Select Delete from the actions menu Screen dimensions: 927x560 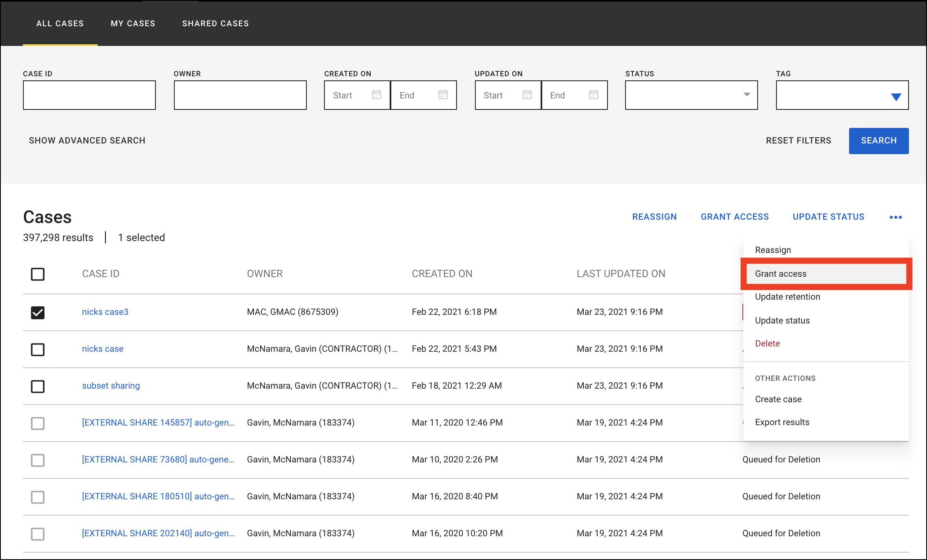(767, 343)
